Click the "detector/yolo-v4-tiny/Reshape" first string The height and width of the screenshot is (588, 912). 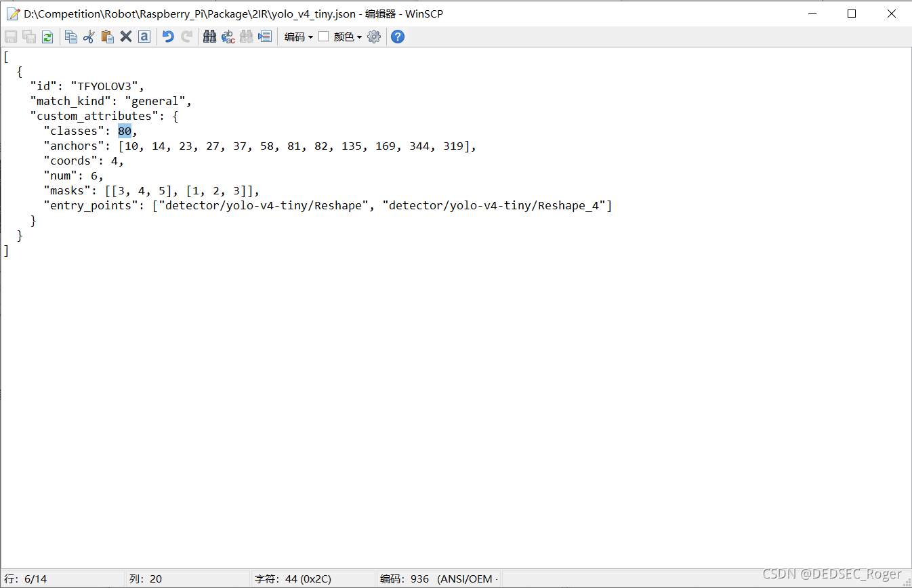pyautogui.click(x=264, y=206)
